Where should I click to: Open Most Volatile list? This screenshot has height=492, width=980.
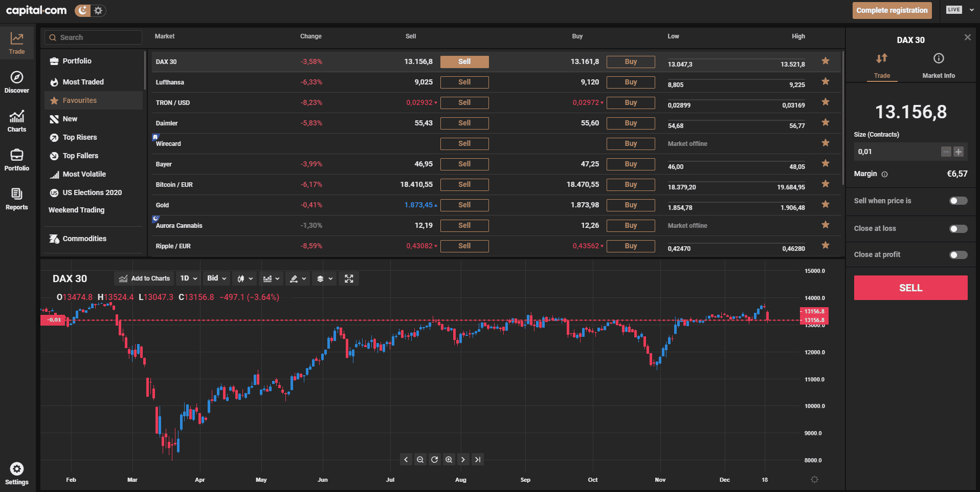click(84, 174)
